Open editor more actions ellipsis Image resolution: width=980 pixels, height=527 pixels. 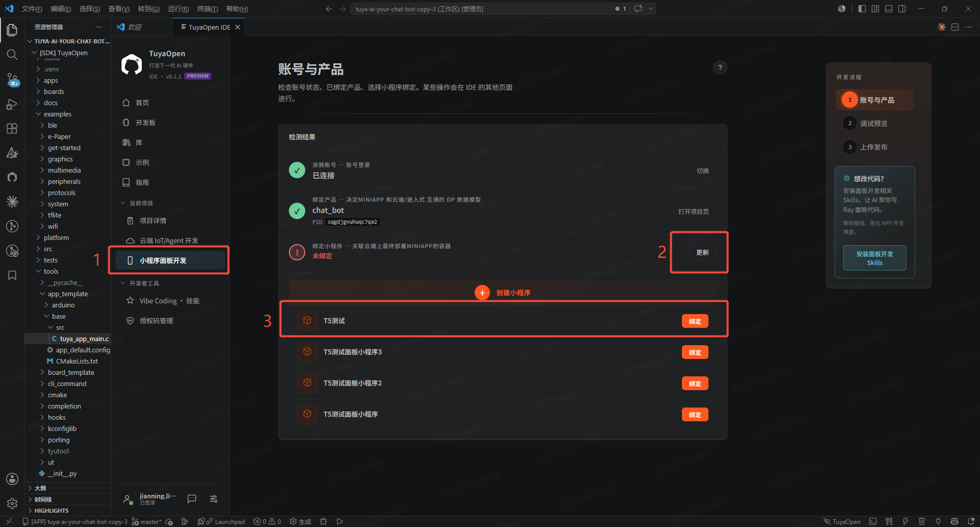tap(968, 27)
